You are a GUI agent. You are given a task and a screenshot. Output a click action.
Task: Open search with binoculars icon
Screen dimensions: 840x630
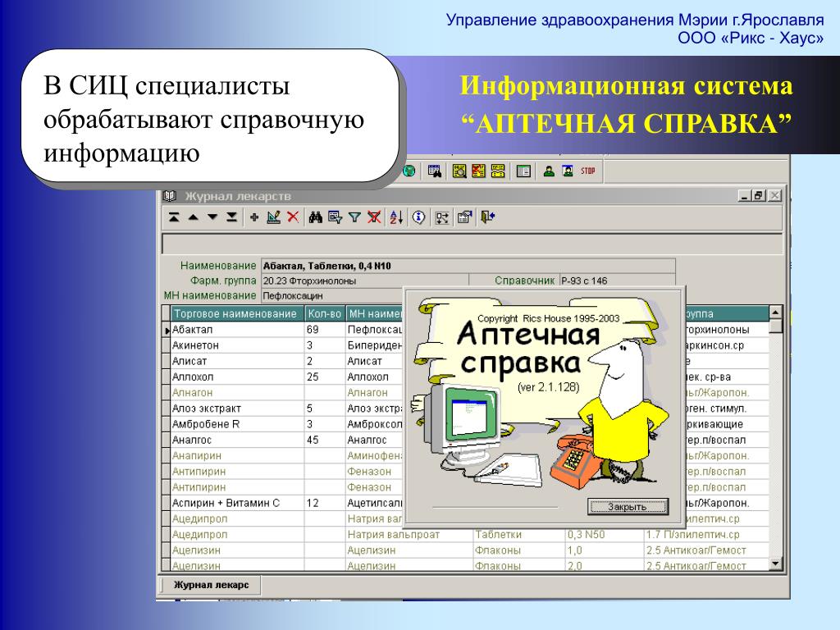(x=316, y=217)
